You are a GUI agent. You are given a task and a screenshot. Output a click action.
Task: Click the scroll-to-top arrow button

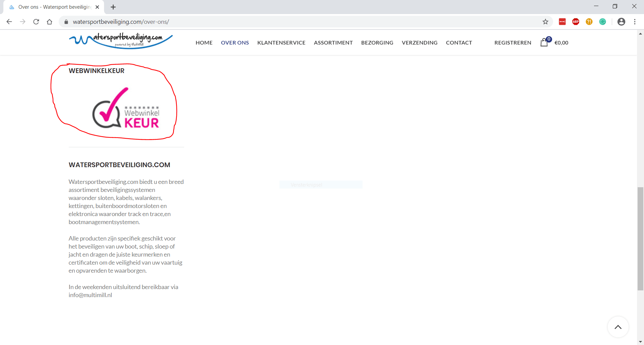pos(618,327)
